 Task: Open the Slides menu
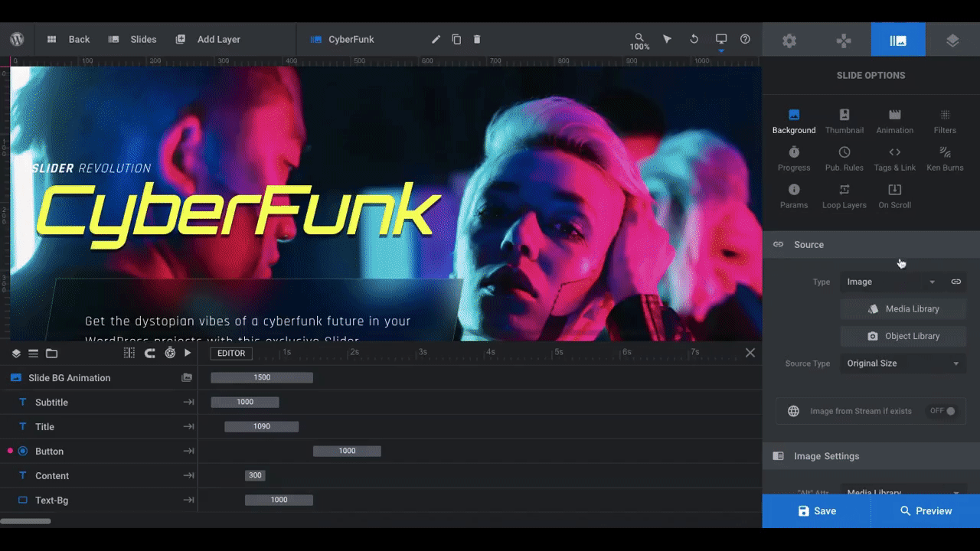coord(132,39)
